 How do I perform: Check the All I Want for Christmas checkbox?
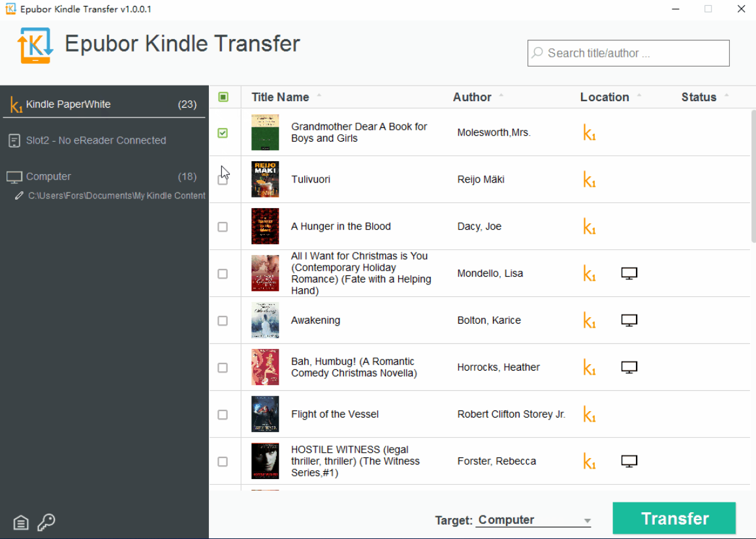point(223,274)
